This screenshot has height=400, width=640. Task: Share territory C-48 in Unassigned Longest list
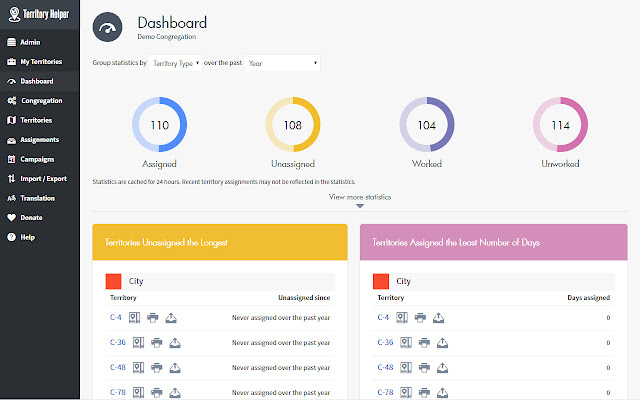[175, 367]
